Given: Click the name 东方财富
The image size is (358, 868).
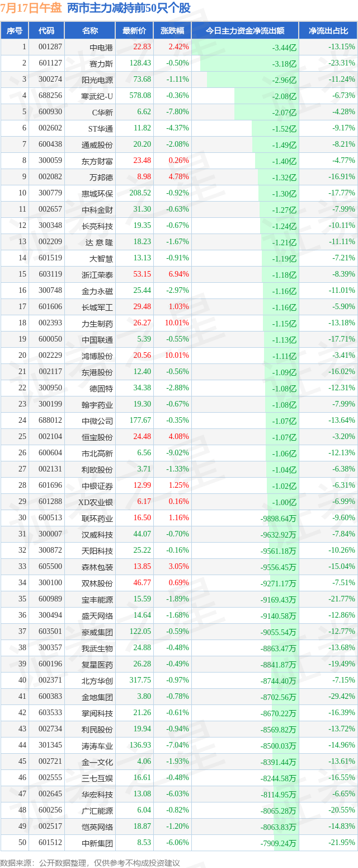Looking at the screenshot, I should click(x=97, y=161).
